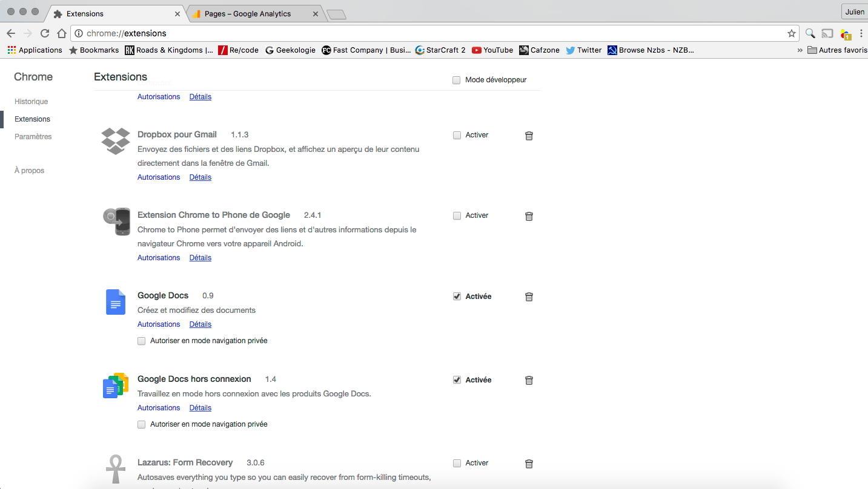Open the Cast icon in the toolbar
868x489 pixels.
pos(827,33)
